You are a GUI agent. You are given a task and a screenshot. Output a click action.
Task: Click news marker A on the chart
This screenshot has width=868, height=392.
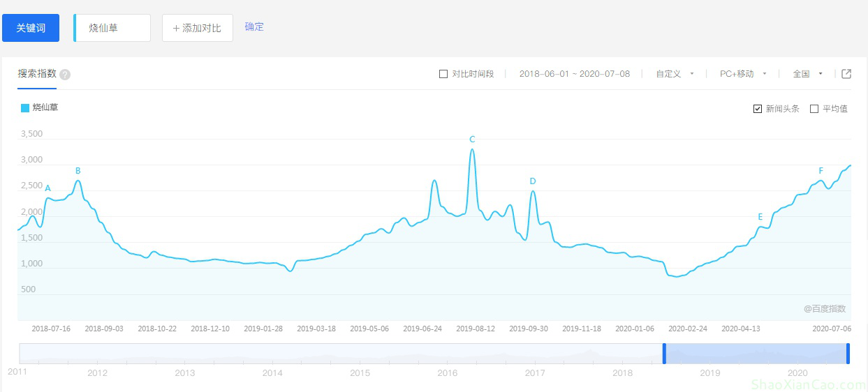tap(47, 188)
